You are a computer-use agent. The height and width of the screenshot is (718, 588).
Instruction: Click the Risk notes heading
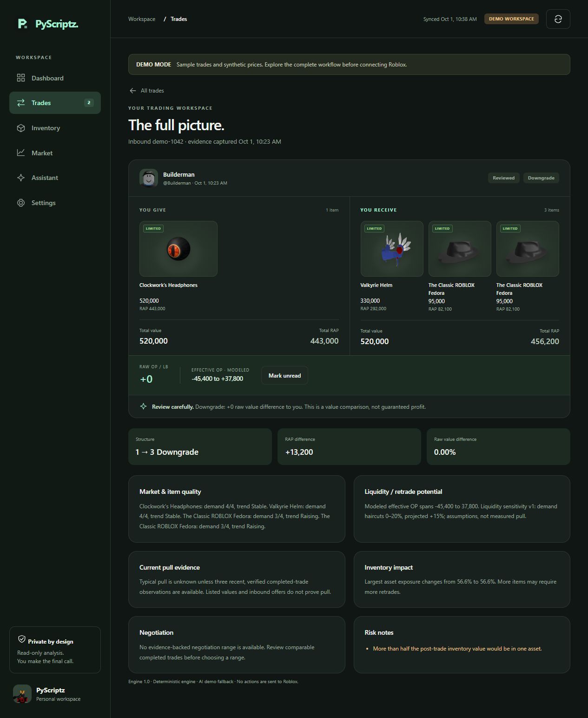[379, 632]
